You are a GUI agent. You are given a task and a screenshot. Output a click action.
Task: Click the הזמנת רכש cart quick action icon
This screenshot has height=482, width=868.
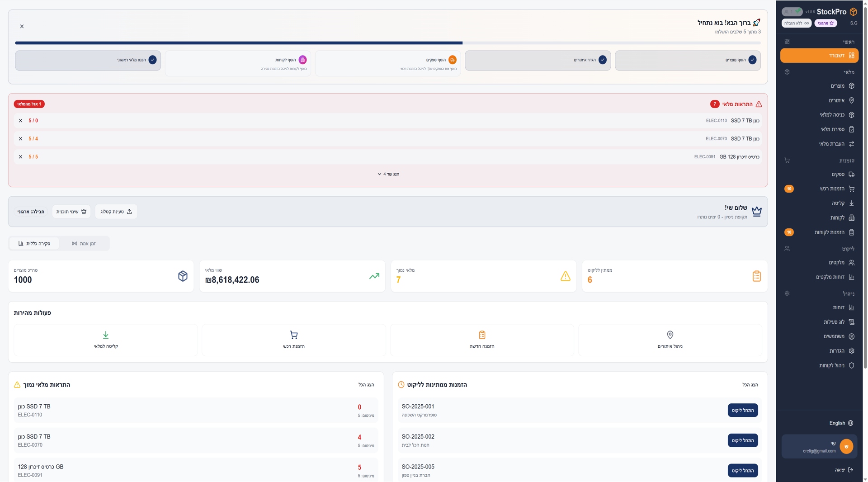tap(294, 335)
